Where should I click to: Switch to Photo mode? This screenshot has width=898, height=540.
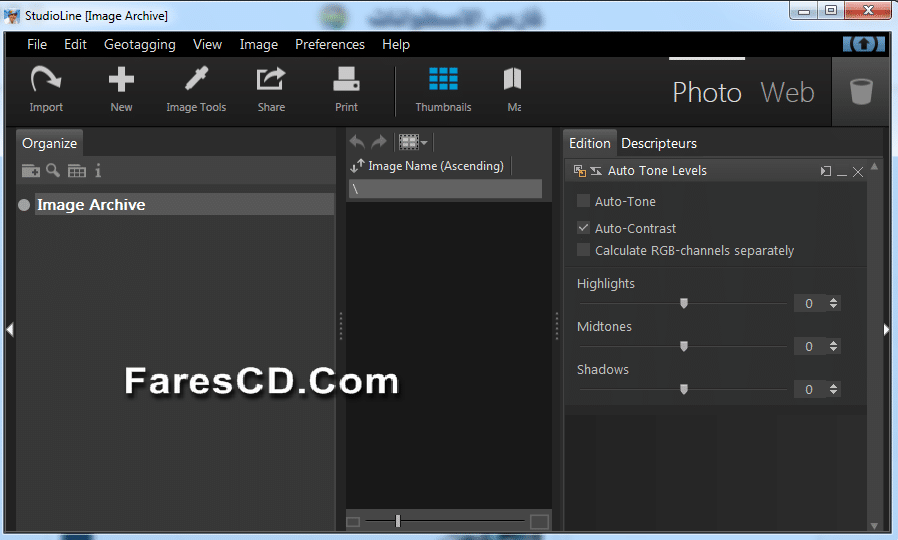(x=707, y=92)
